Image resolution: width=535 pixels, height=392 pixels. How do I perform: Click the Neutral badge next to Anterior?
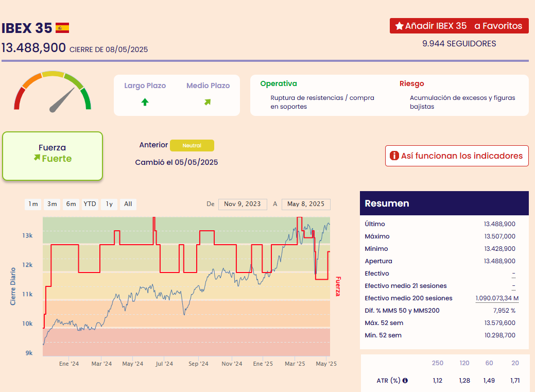pos(192,145)
